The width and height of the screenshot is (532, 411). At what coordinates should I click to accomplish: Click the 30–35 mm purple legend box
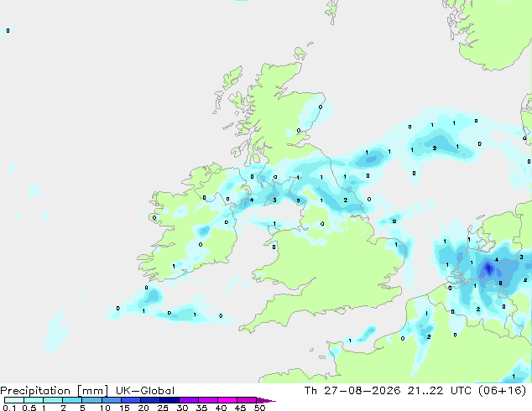click(x=189, y=400)
